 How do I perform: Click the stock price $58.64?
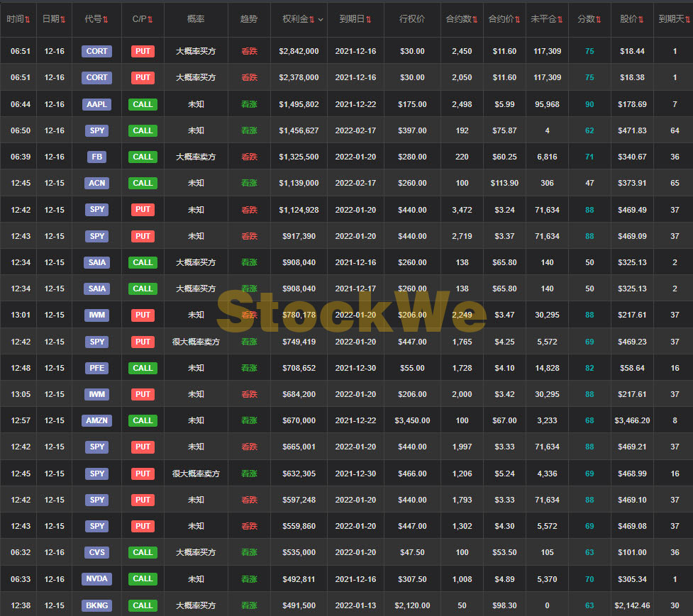pyautogui.click(x=632, y=368)
